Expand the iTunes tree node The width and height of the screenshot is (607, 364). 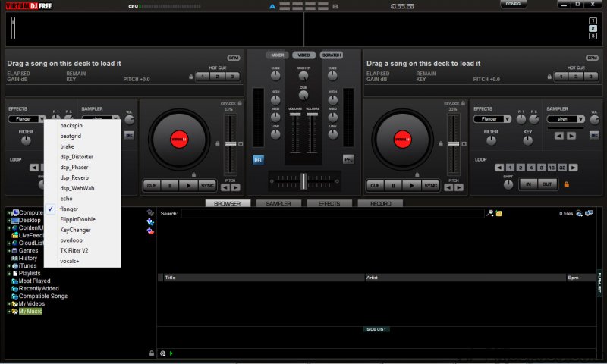pos(9,266)
